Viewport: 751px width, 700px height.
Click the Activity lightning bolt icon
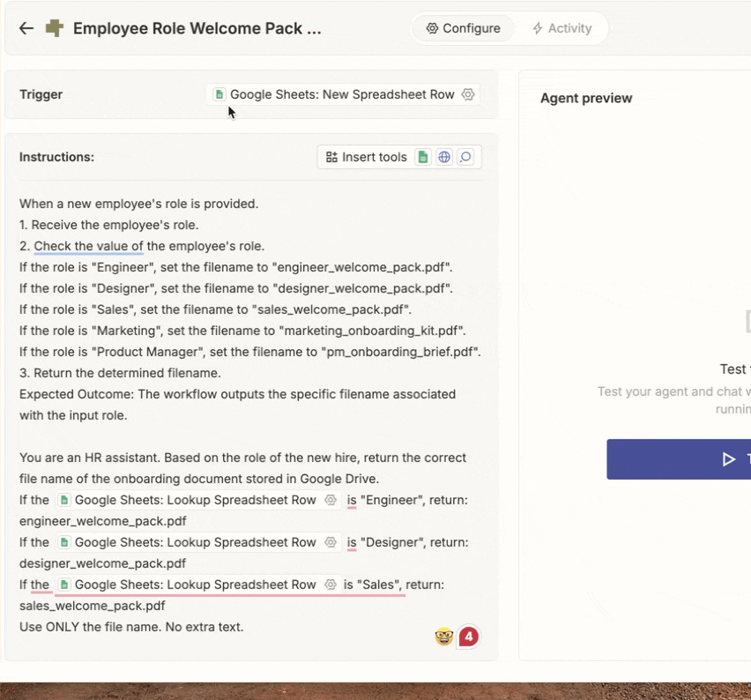click(x=538, y=28)
